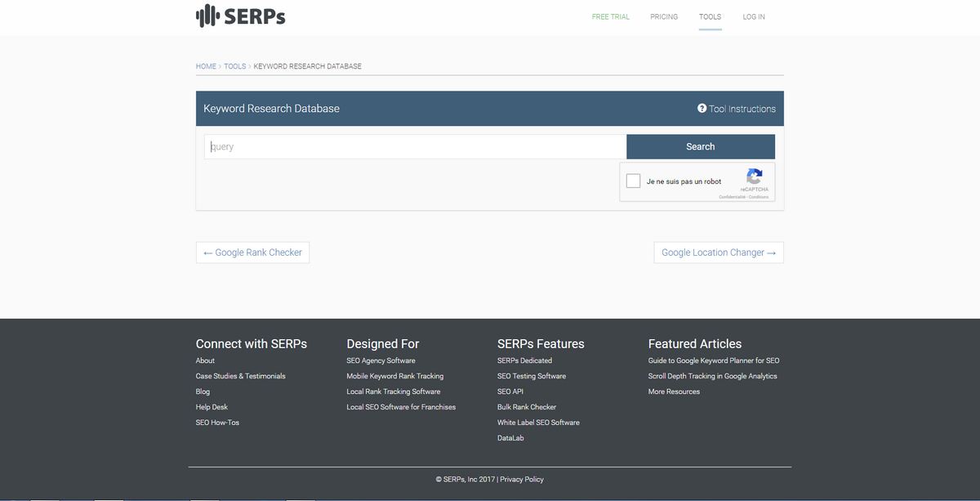This screenshot has width=980, height=501.
Task: Click the Tool Instructions question mark icon
Action: [x=702, y=108]
